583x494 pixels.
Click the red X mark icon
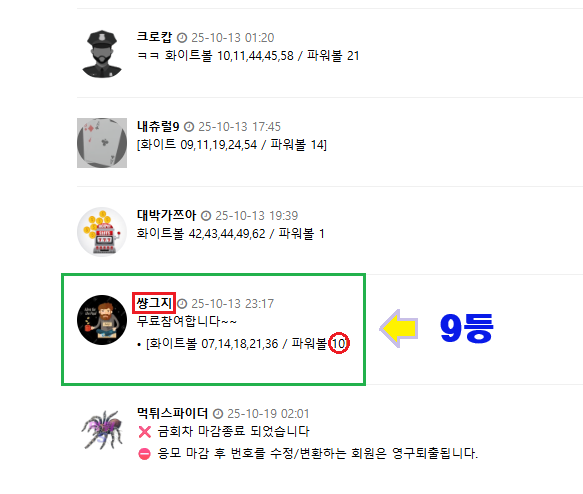(145, 432)
